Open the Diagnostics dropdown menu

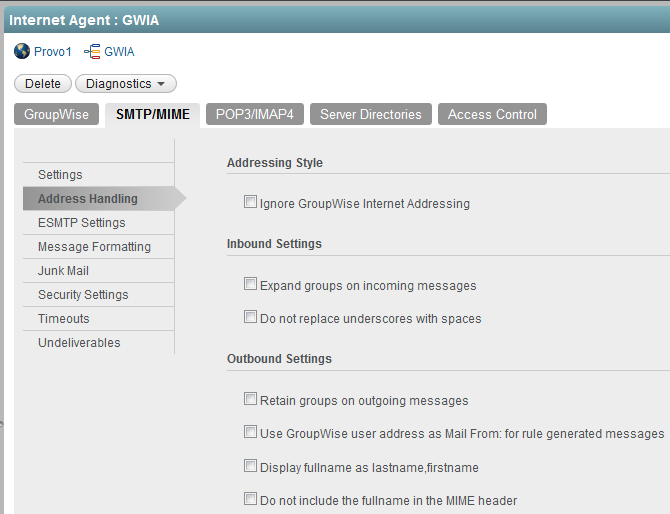click(126, 84)
